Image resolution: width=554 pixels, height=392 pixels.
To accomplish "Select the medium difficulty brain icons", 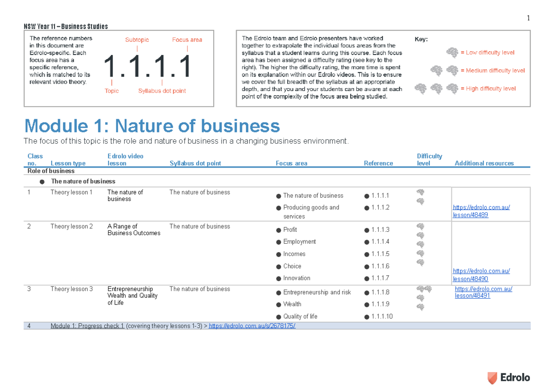I will pos(442,70).
